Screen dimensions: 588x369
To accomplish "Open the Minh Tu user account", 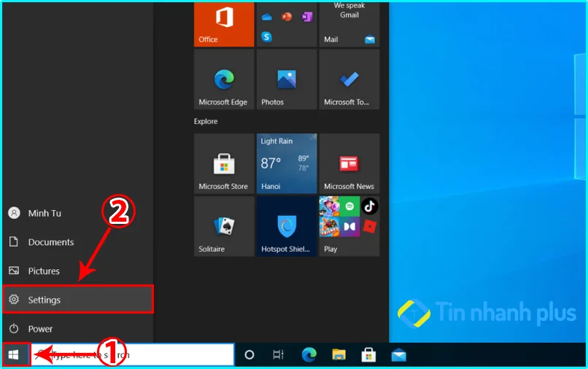I will [77, 213].
